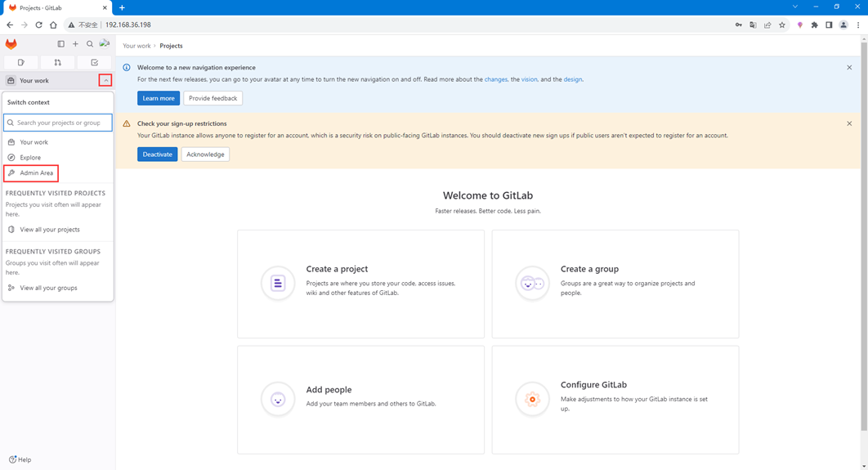The width and height of the screenshot is (868, 470).
Task: Click the GitLab fox logo
Action: point(11,44)
